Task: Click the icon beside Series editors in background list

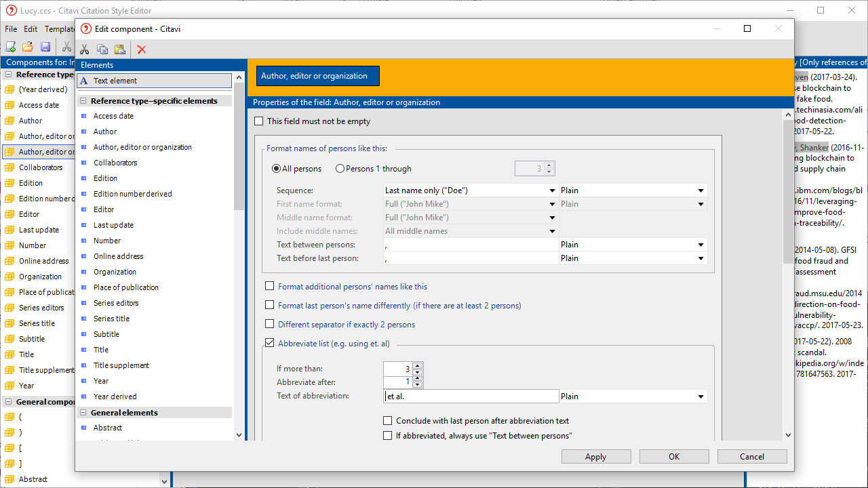Action: click(9, 308)
